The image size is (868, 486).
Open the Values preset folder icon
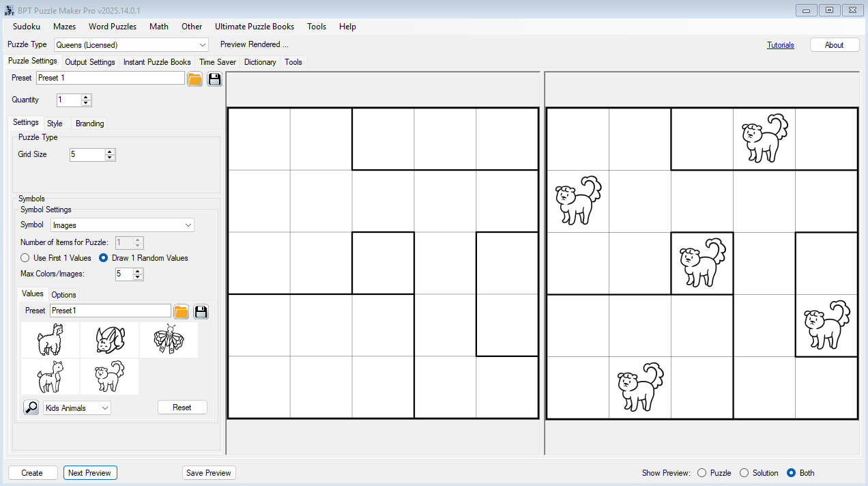pos(181,312)
